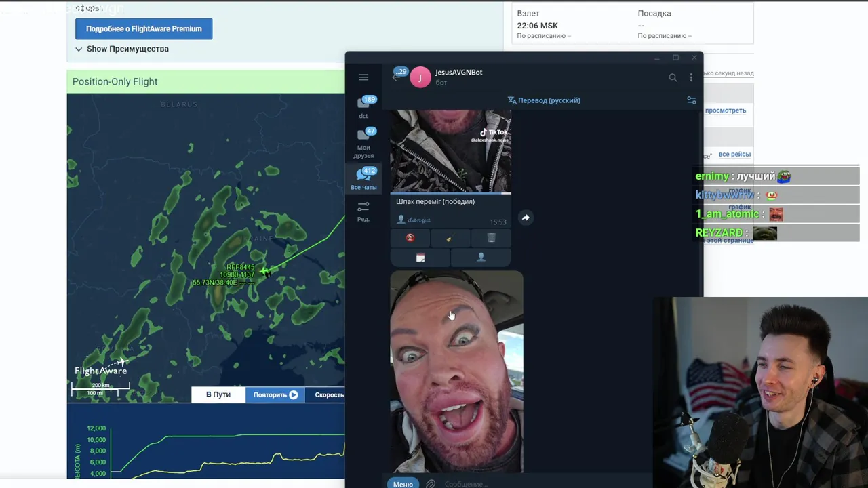Open the Ред. folder editor
The height and width of the screenshot is (488, 868).
pyautogui.click(x=363, y=211)
